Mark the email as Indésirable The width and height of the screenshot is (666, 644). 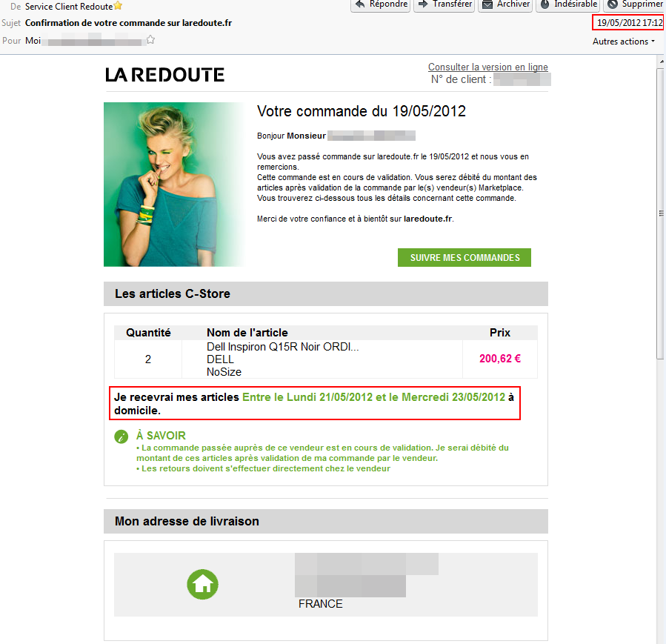(x=568, y=4)
